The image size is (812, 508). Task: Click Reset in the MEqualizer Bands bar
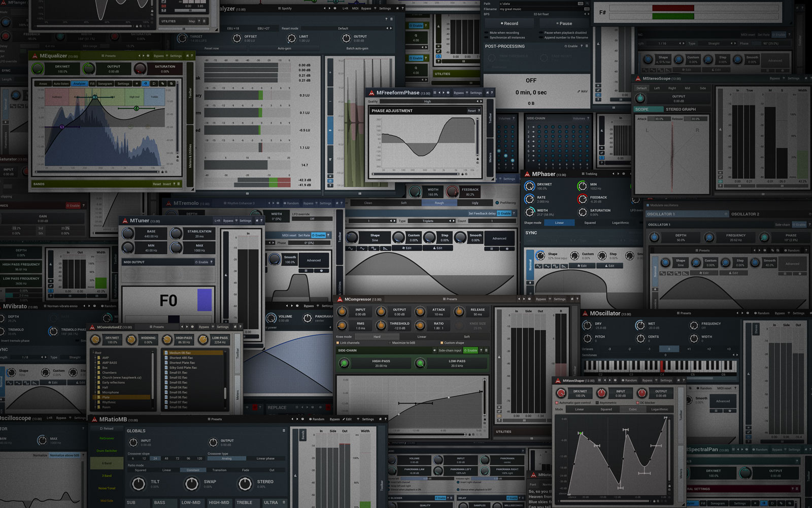tap(157, 184)
